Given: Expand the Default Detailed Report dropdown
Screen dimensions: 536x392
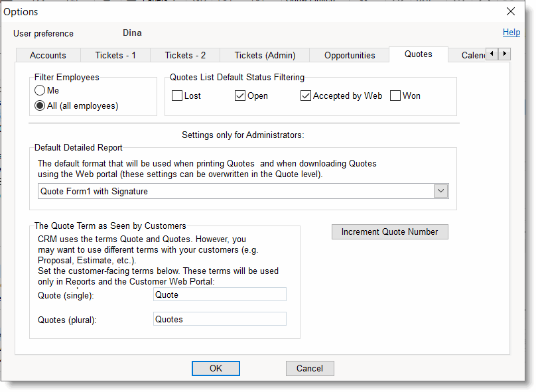Looking at the screenshot, I should tap(440, 191).
